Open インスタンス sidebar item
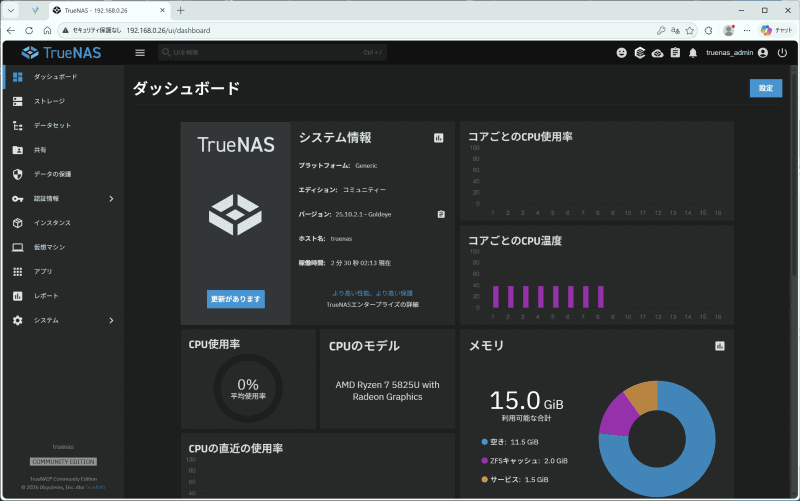 [63, 223]
